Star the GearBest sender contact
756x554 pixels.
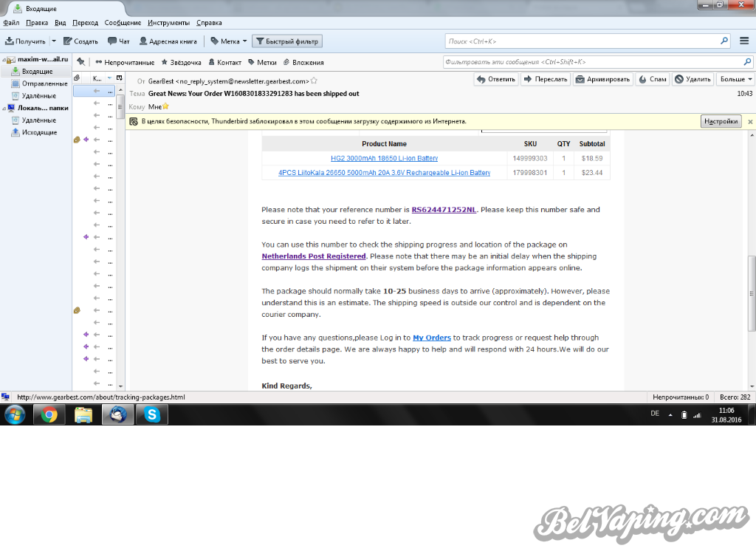click(x=314, y=81)
